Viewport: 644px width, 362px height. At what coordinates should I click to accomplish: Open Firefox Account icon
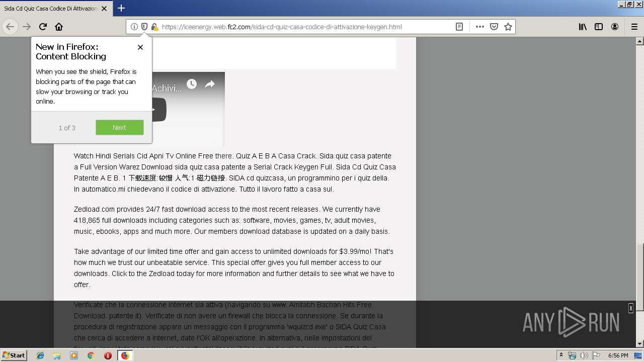click(615, 27)
